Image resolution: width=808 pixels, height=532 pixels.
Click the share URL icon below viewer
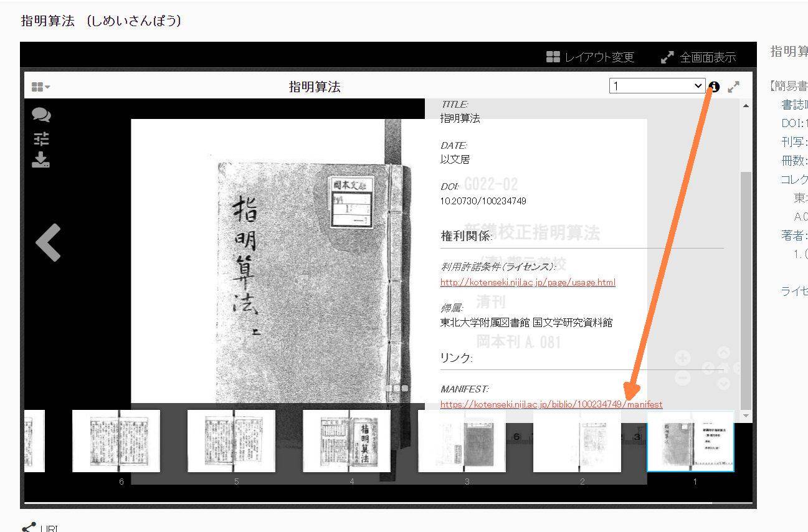click(29, 527)
